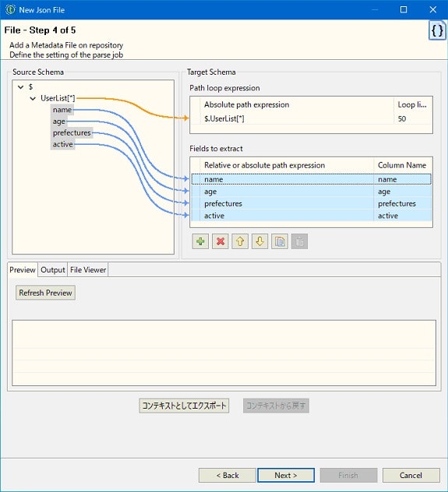
Task: Click the greyed-out paste icon
Action: [x=299, y=241]
